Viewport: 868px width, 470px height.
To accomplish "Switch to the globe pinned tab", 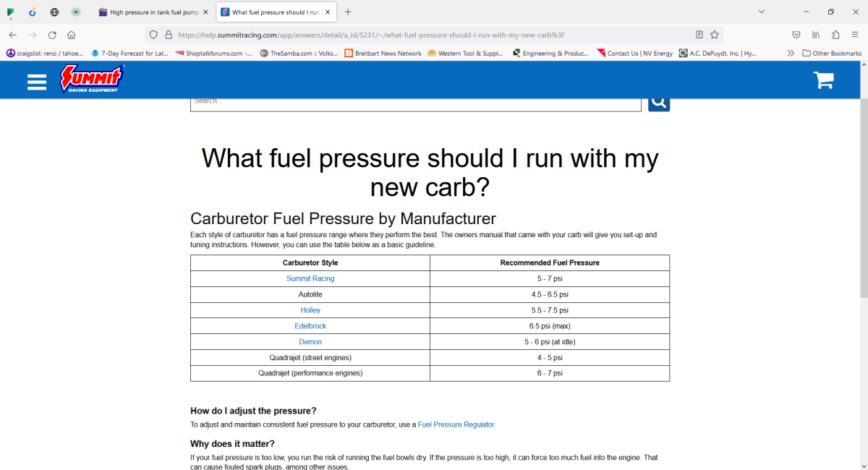I will 55,12.
